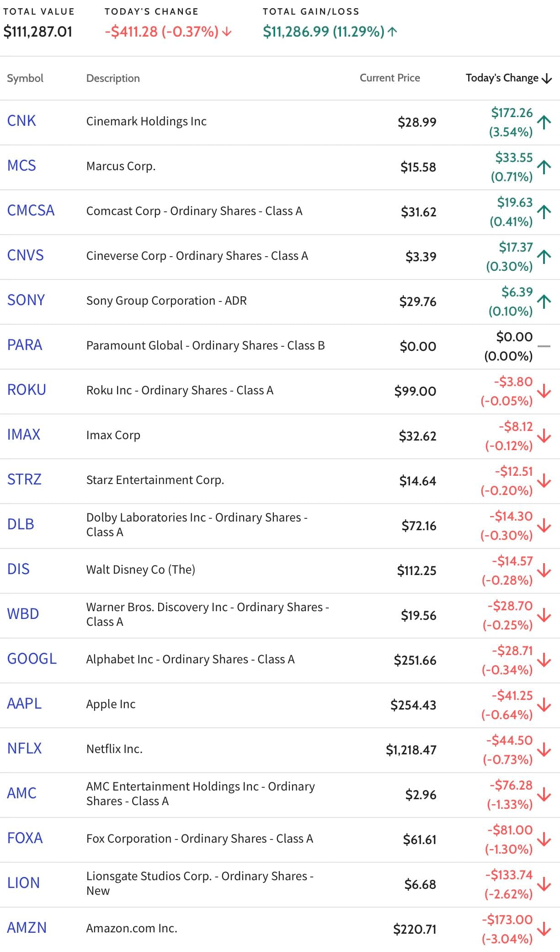Click the Walt Disney Co description
The height and width of the screenshot is (952, 560).
tap(140, 570)
